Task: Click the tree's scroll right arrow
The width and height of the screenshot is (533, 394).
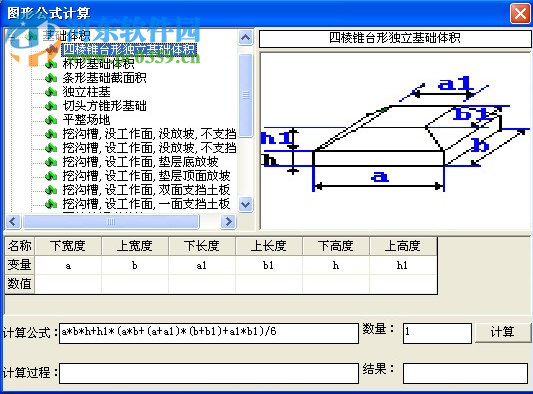Action: pyautogui.click(x=228, y=222)
